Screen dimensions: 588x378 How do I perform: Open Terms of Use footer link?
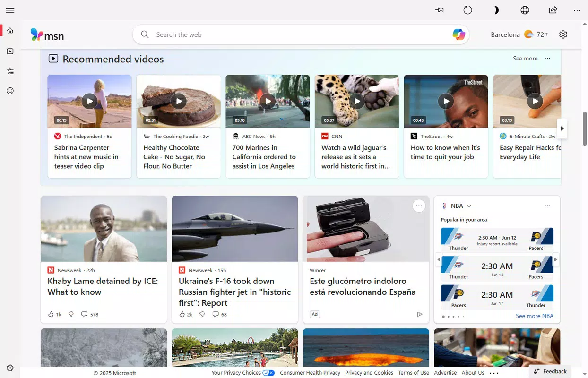pos(414,373)
